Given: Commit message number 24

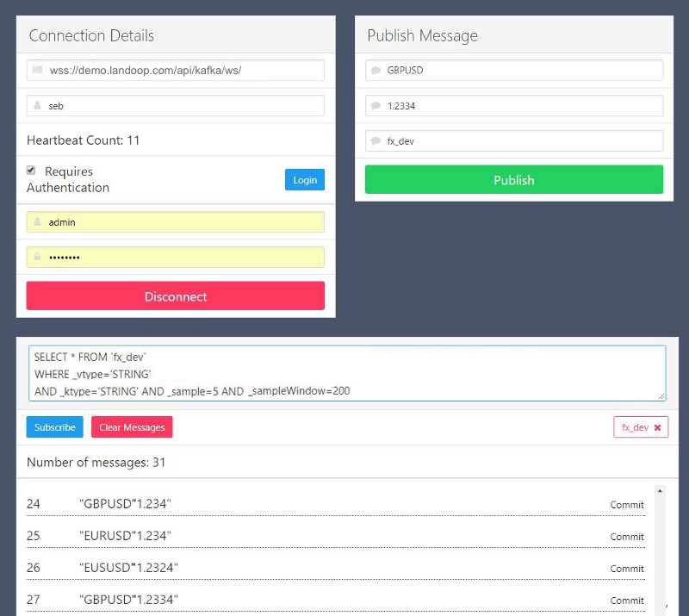Looking at the screenshot, I should (626, 505).
